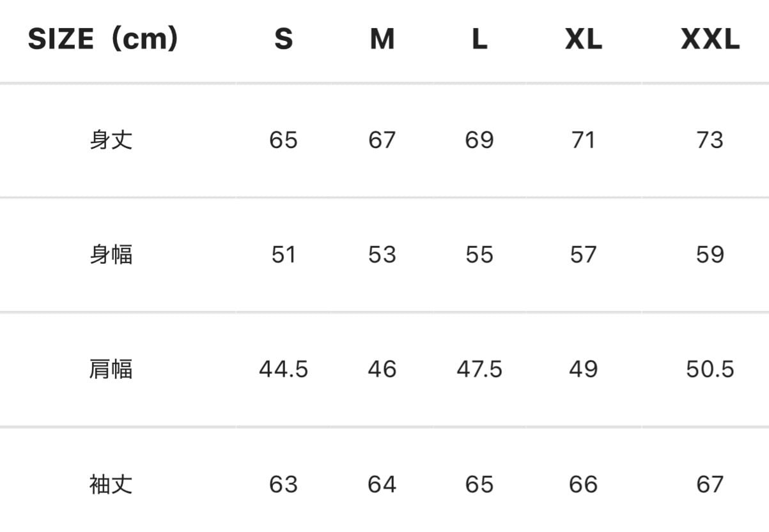
Task: Click the 袖丈 value 66 for XL
Action: [583, 484]
